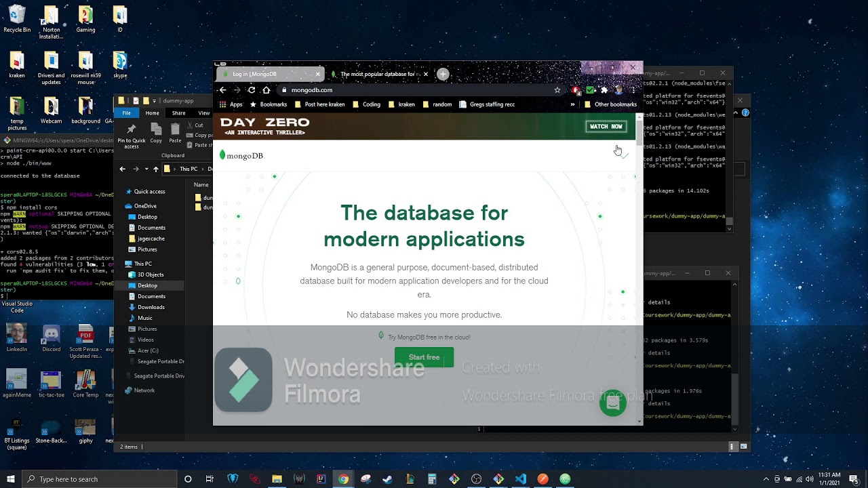Open Calculator from the taskbar
Image resolution: width=868 pixels, height=488 pixels.
coord(432,479)
